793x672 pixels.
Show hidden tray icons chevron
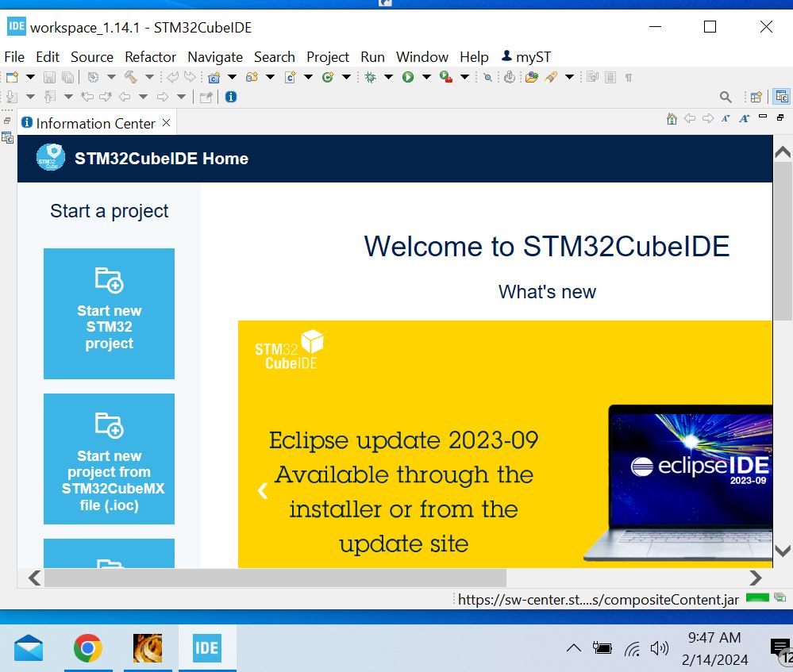coord(573,647)
